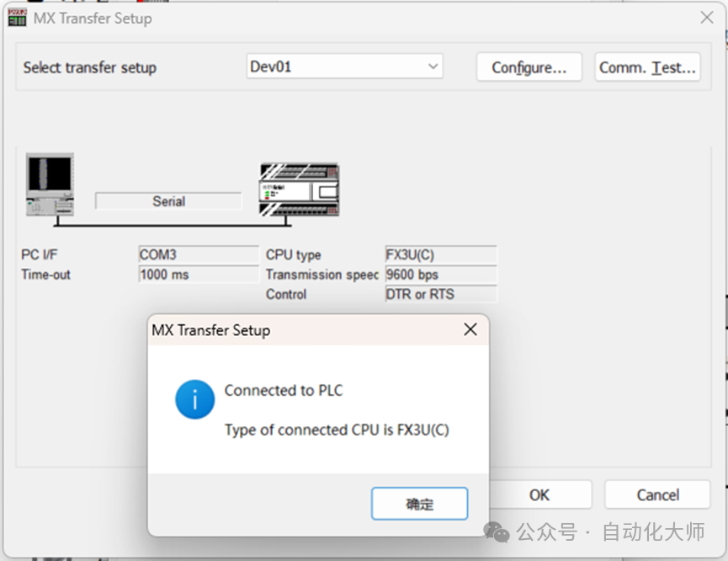Screen dimensions: 728x561
Task: Click the COM3 PC I/F field
Action: point(199,254)
